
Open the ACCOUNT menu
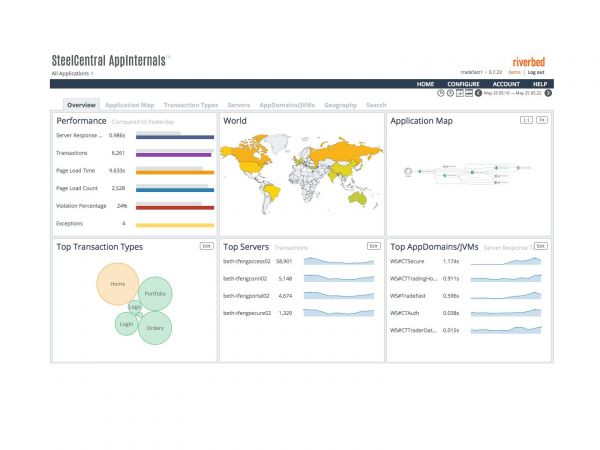pos(506,84)
